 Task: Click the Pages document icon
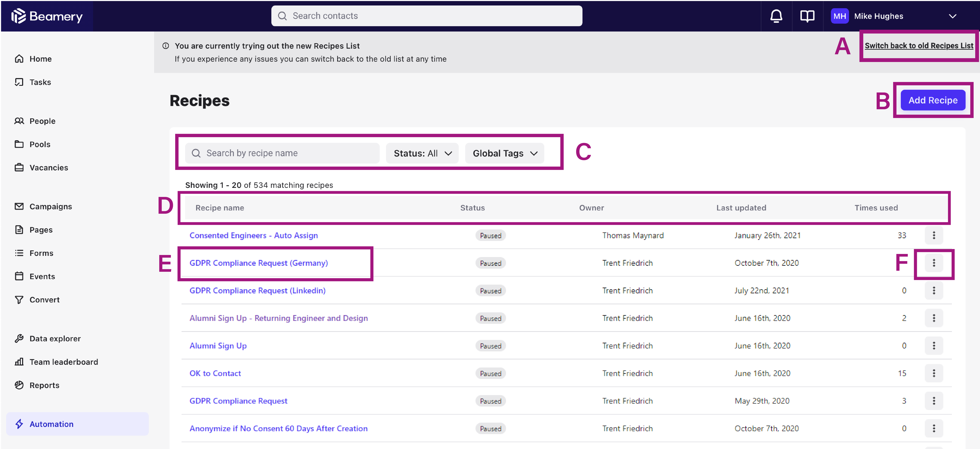(19, 230)
